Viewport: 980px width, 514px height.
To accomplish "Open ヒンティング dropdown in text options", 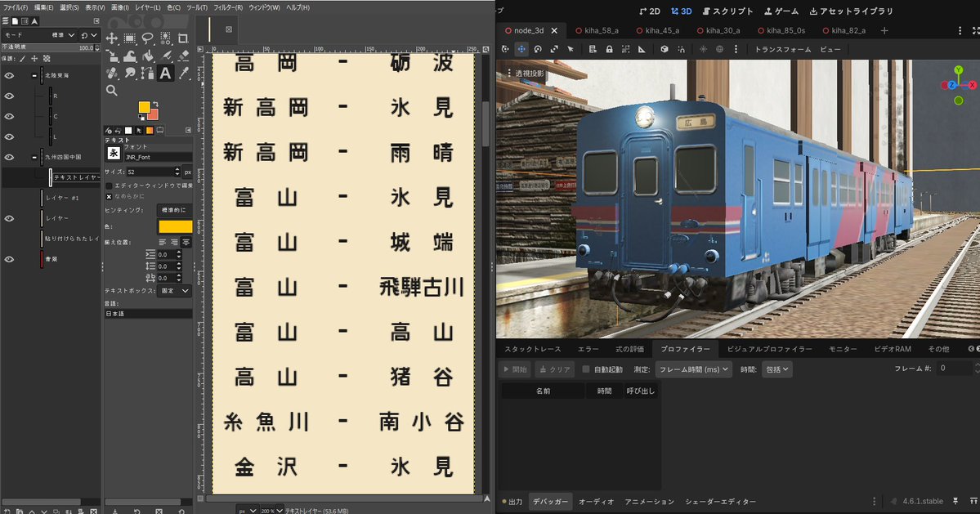I will (x=174, y=210).
